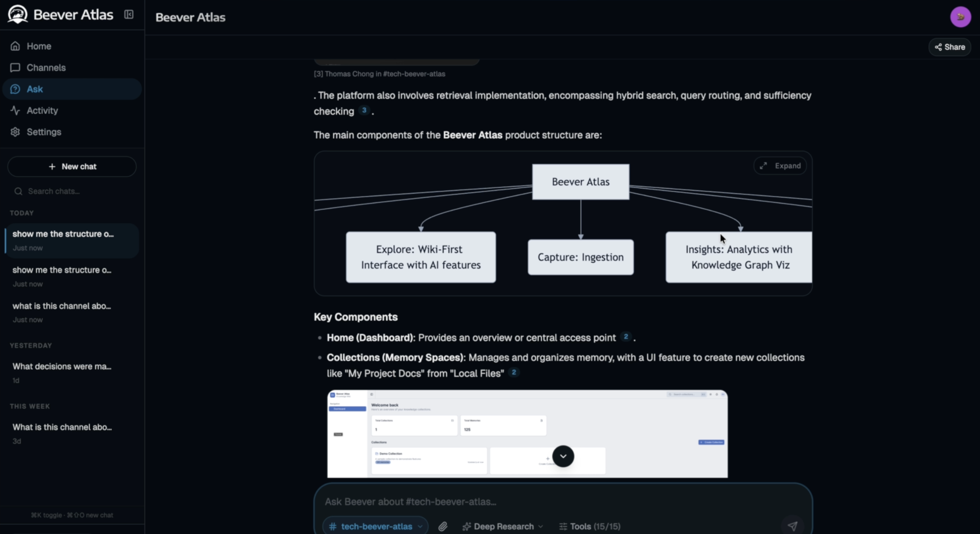Open the user avatar menu

tap(961, 17)
